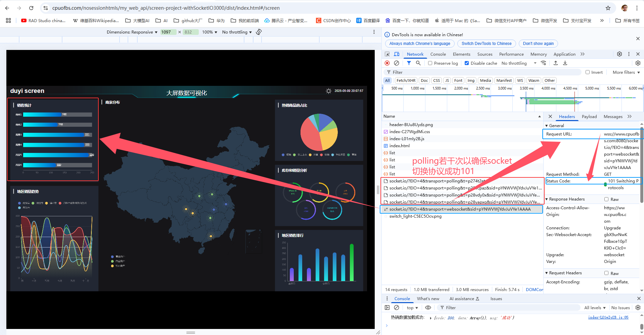This screenshot has height=335, width=644.
Task: Open device toolbar No throttling dropdown
Action: (x=237, y=32)
